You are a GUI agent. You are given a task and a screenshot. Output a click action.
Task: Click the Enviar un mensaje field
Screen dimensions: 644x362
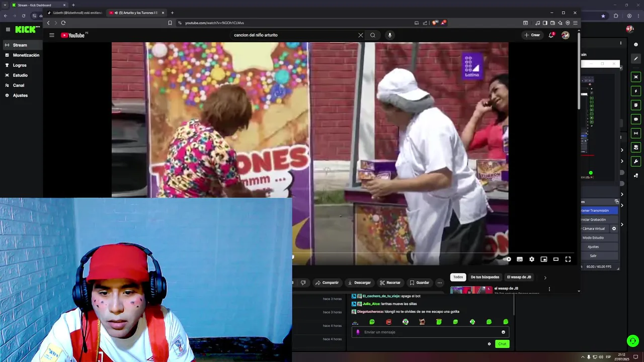tap(430, 332)
